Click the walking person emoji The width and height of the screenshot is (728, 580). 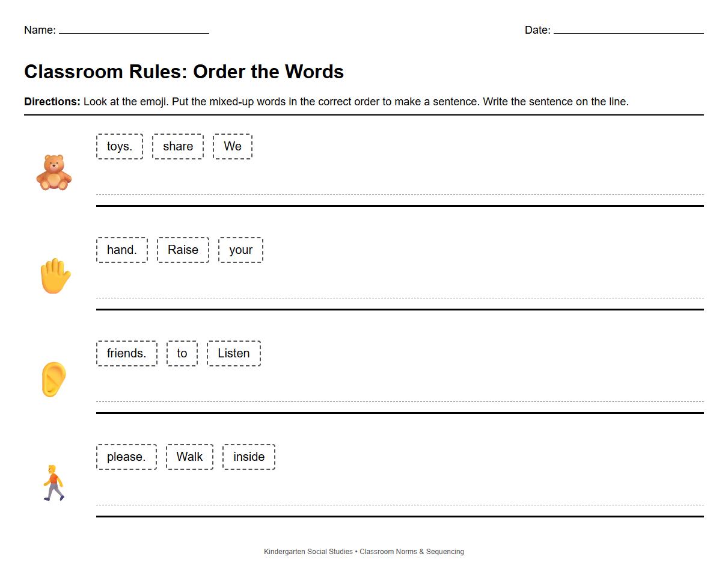55,481
